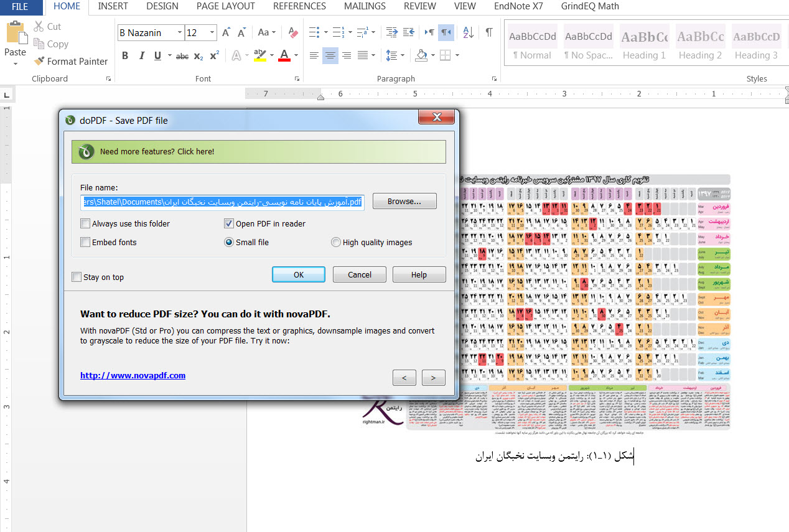
Task: Click the Sort icon in Paragraph group
Action: [469, 32]
